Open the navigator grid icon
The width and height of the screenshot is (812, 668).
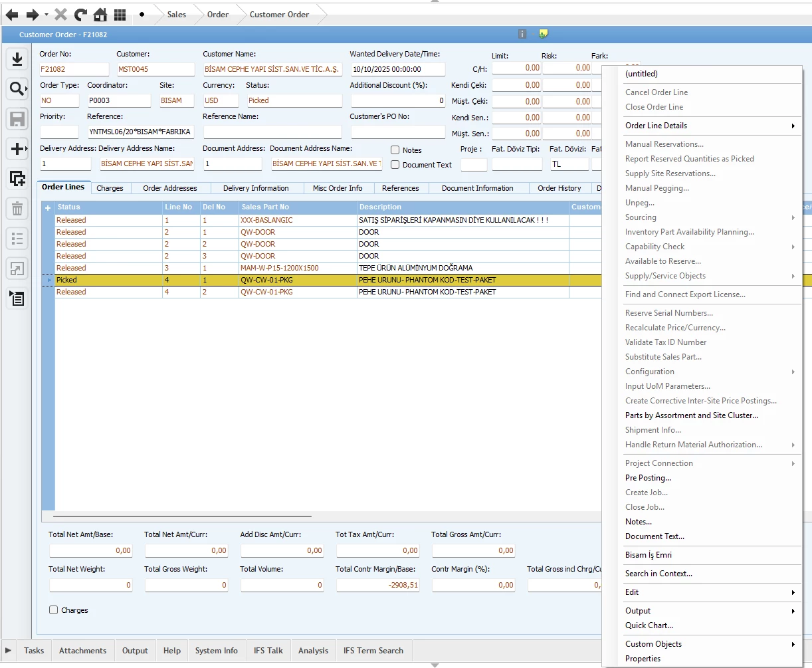pyautogui.click(x=120, y=15)
